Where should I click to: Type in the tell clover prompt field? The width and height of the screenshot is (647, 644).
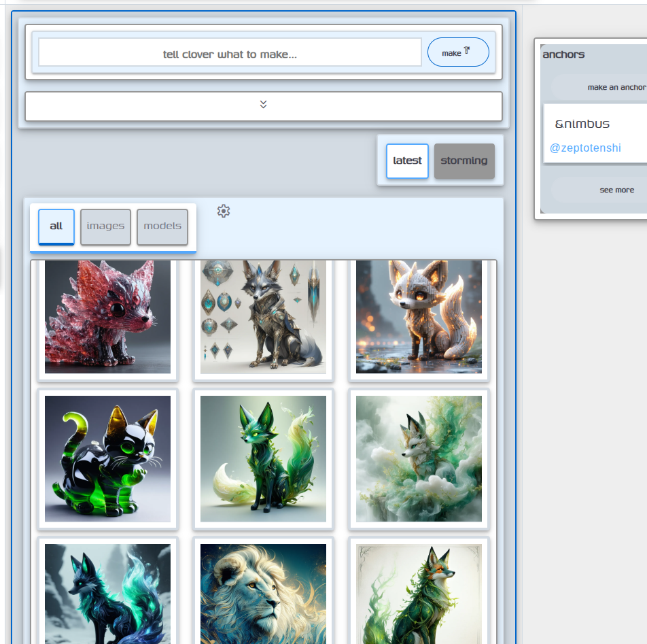tap(230, 53)
